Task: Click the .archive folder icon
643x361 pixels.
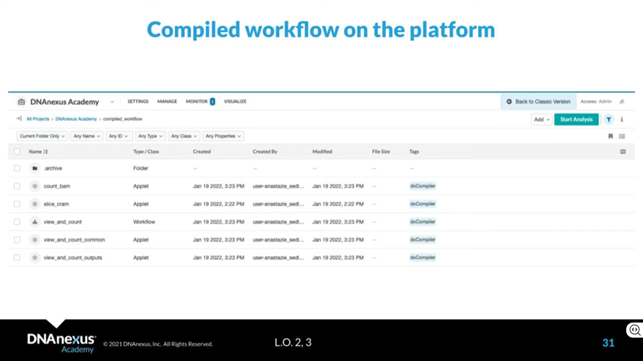Action: [35, 168]
